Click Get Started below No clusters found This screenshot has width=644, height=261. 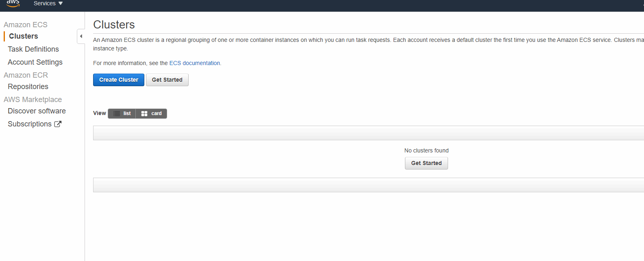point(426,163)
